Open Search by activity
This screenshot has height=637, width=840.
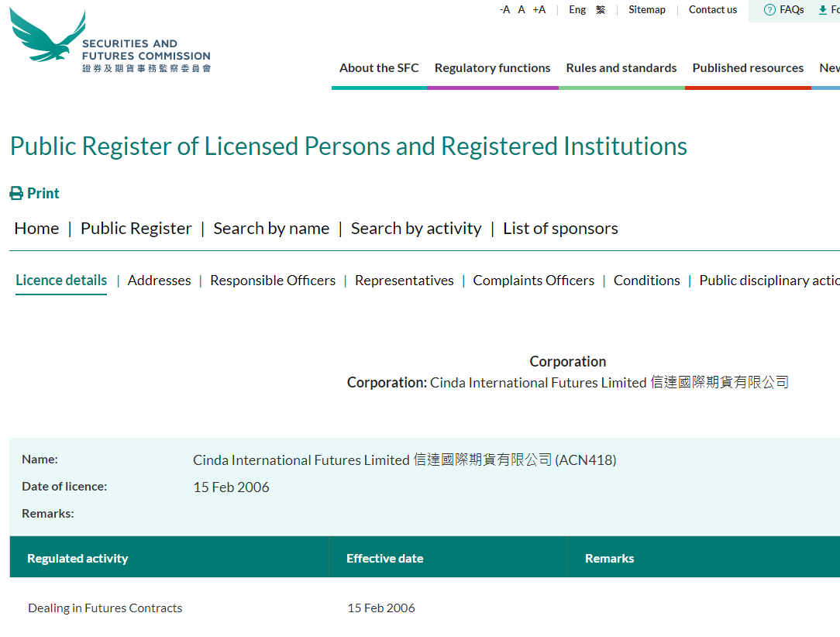416,229
